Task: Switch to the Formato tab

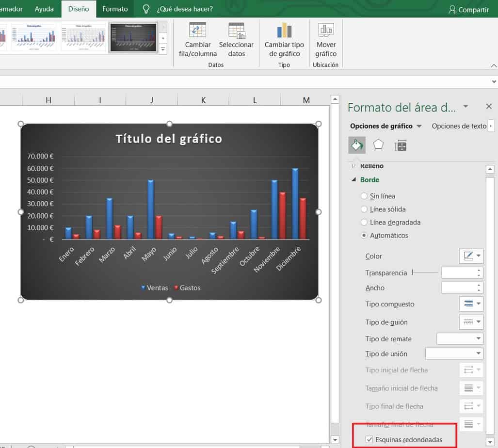Action: [115, 9]
